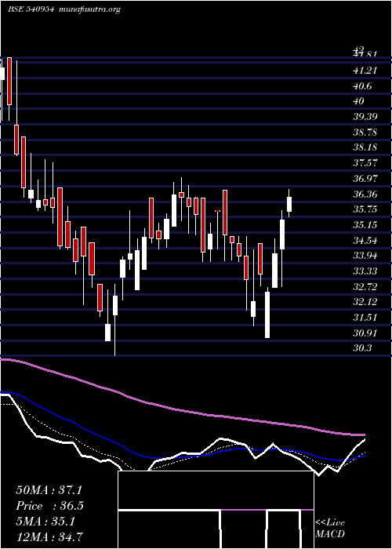Click the <<Live MACD label
The image size is (392, 549).
click(x=330, y=528)
